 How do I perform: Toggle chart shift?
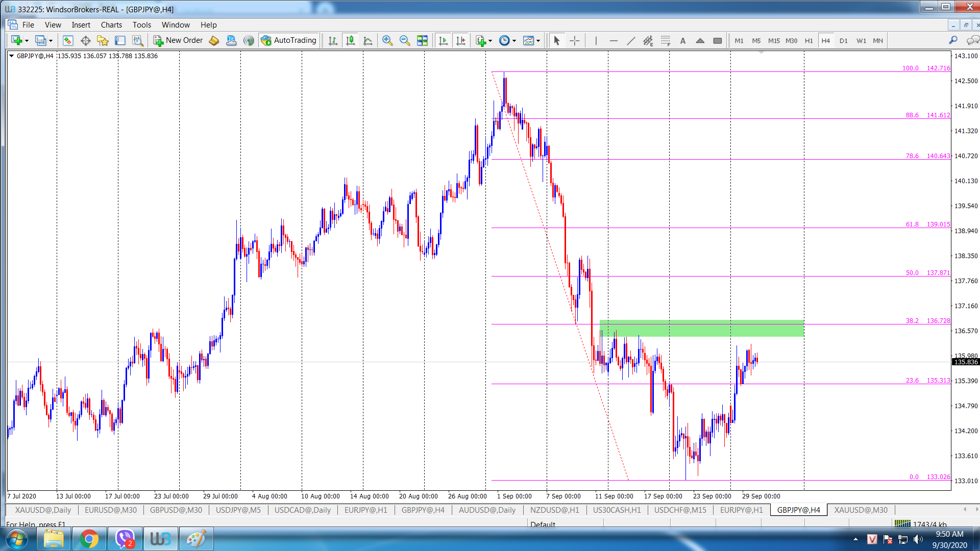[x=460, y=40]
